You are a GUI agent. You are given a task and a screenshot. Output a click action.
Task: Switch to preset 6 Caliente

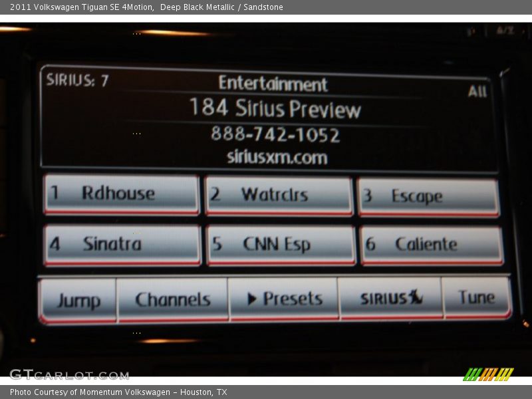tap(432, 245)
